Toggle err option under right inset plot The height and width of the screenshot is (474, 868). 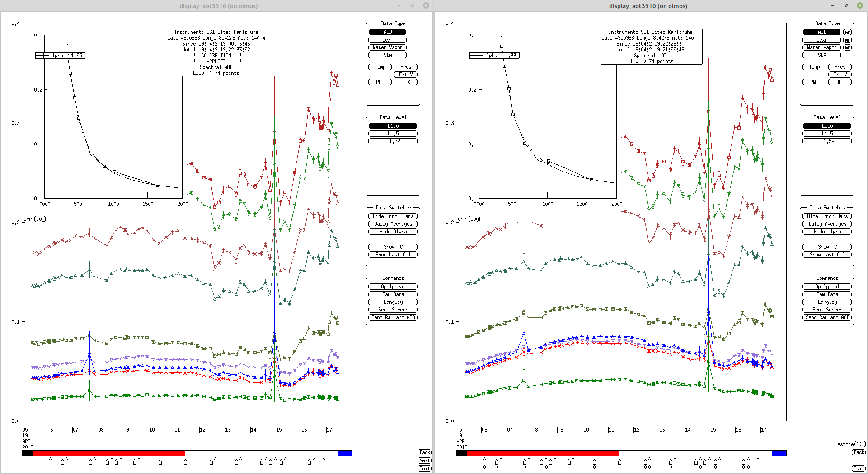462,219
